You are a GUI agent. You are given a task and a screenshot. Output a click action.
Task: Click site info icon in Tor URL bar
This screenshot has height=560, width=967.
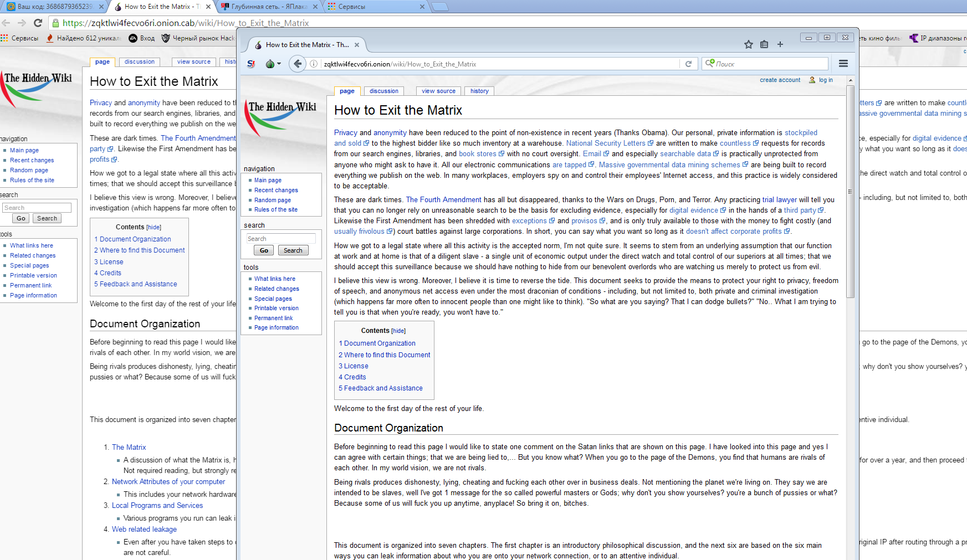[x=314, y=64]
